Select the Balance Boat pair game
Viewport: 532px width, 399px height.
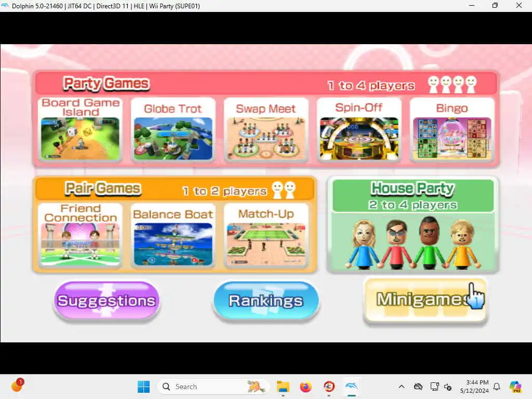173,235
